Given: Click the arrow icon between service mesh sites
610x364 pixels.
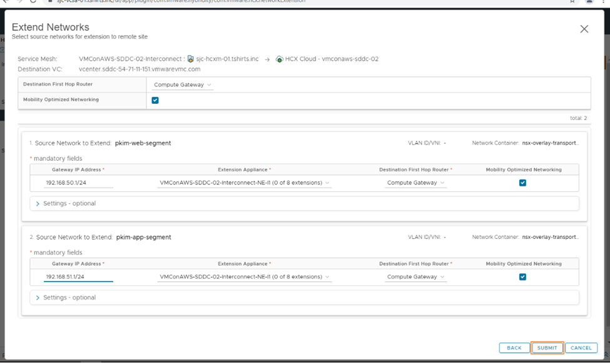Looking at the screenshot, I should pyautogui.click(x=267, y=59).
